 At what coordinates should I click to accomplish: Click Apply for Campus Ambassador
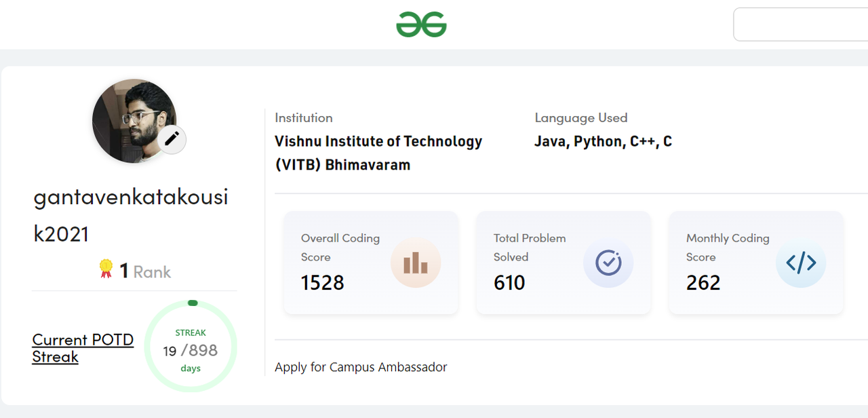[x=361, y=367]
